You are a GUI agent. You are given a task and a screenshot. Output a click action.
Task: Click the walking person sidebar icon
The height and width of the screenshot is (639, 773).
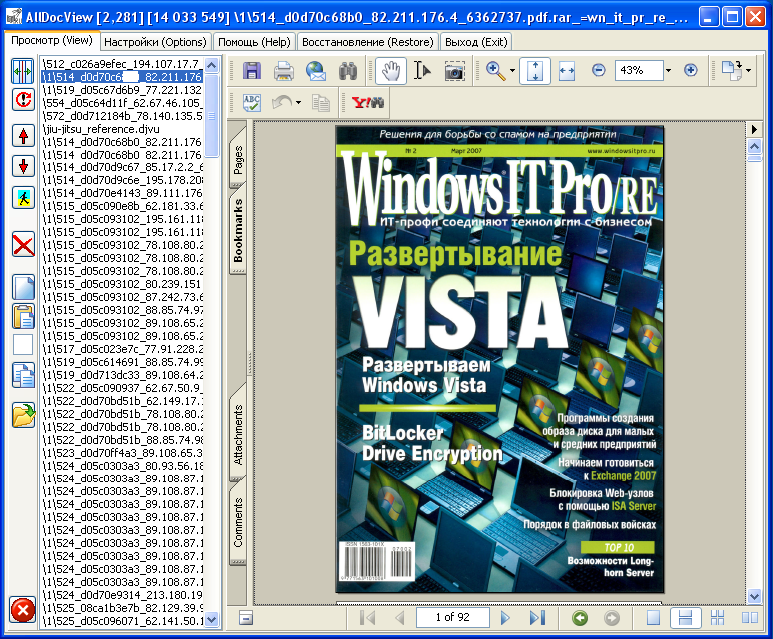(x=23, y=198)
